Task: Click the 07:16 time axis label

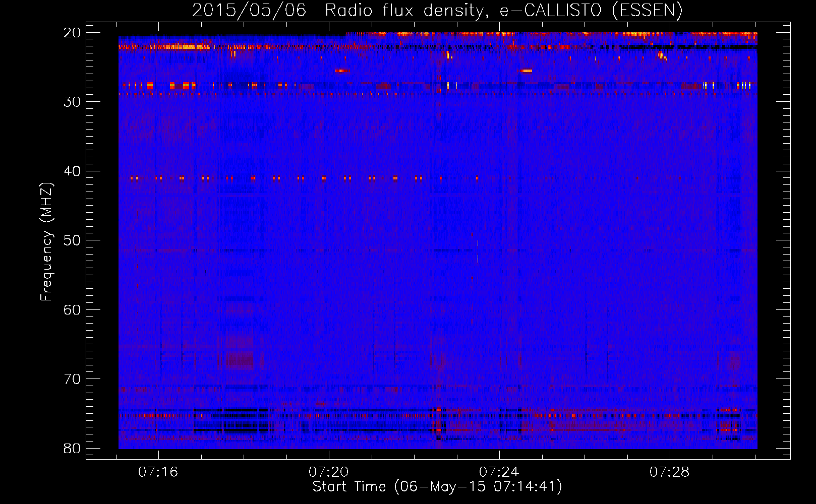Action: point(158,472)
